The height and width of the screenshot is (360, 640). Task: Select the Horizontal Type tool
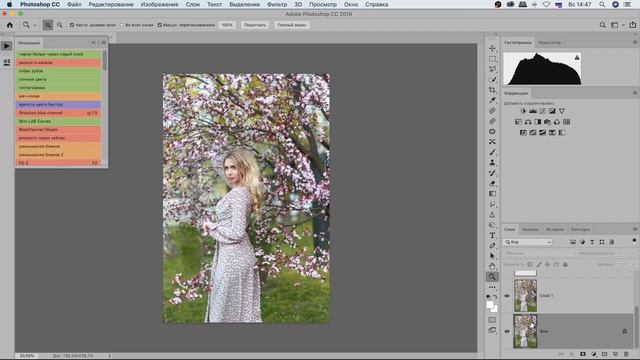pos(492,236)
